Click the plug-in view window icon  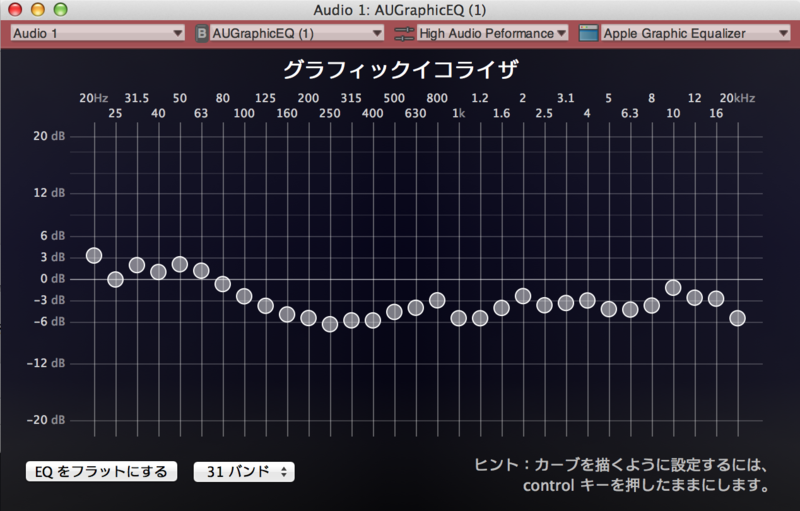click(588, 33)
